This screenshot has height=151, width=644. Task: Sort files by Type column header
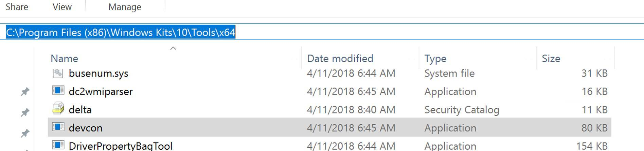click(435, 59)
